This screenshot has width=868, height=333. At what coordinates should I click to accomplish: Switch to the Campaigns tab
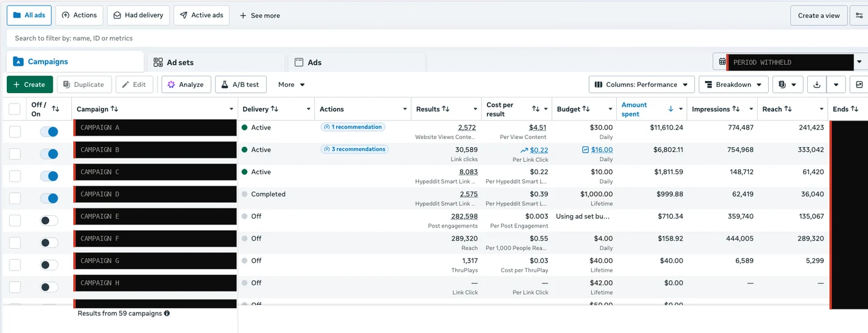pos(75,62)
